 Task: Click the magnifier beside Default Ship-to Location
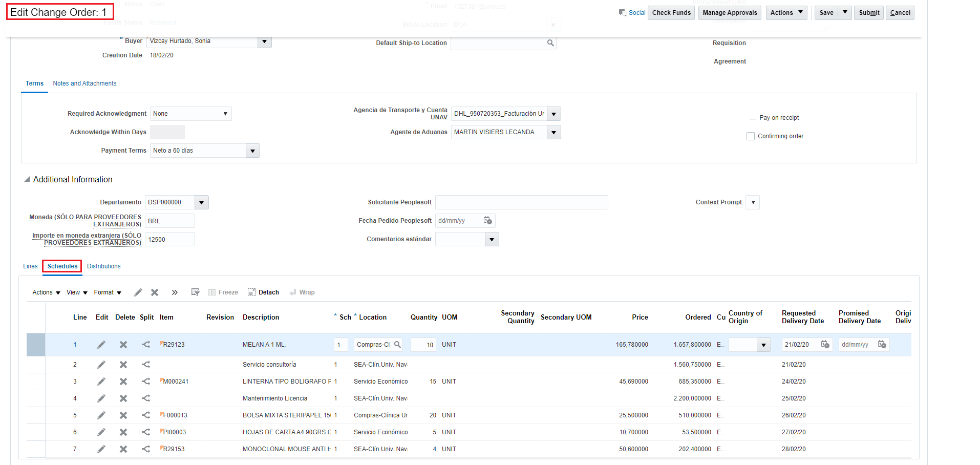point(550,43)
